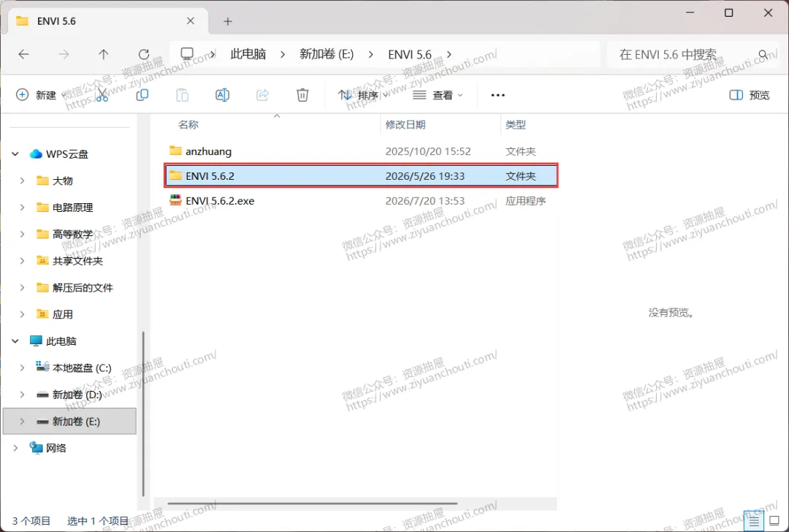Toggle the preview pane button
This screenshot has height=532, width=789.
[750, 95]
